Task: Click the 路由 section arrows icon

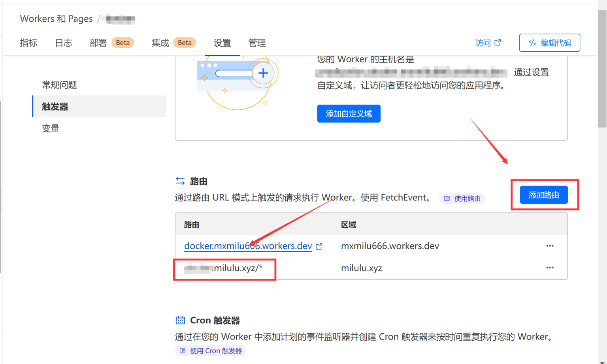Action: [x=180, y=181]
